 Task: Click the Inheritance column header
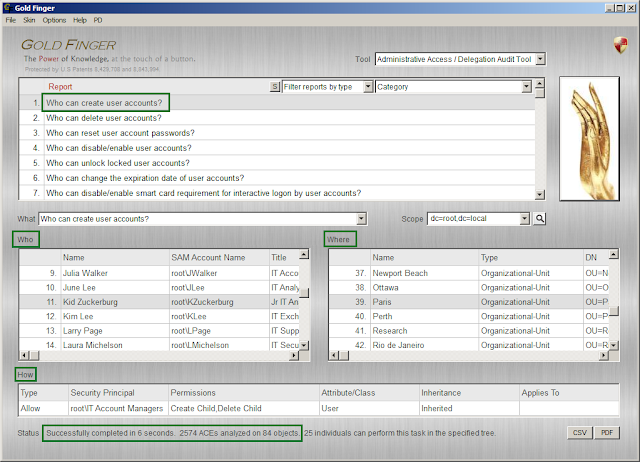point(469,393)
